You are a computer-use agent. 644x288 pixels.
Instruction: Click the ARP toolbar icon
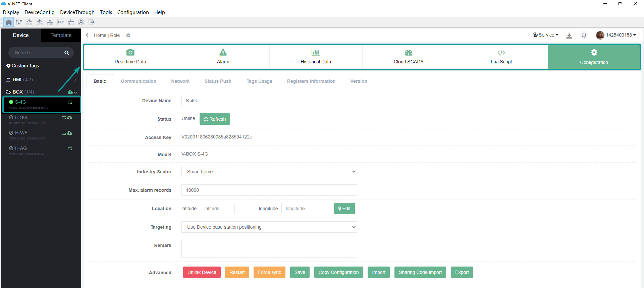click(x=60, y=22)
